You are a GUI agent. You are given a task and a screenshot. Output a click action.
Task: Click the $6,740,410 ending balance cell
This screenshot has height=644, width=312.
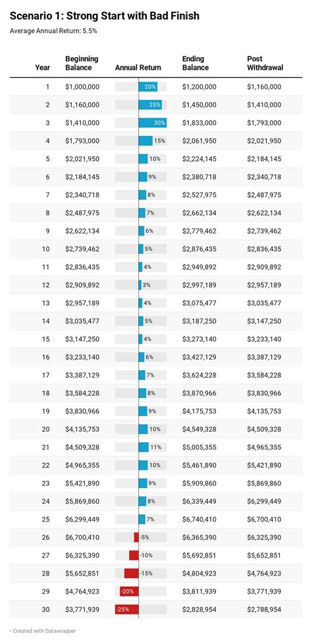[199, 520]
